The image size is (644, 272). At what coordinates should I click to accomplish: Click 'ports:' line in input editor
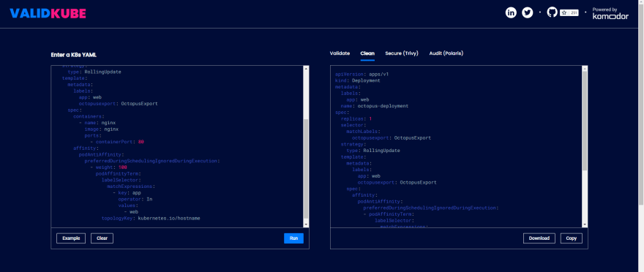[93, 135]
